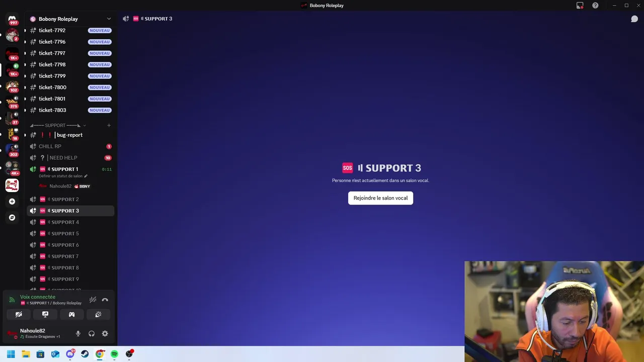Click Rejoindre le salon vocal button

click(380, 198)
